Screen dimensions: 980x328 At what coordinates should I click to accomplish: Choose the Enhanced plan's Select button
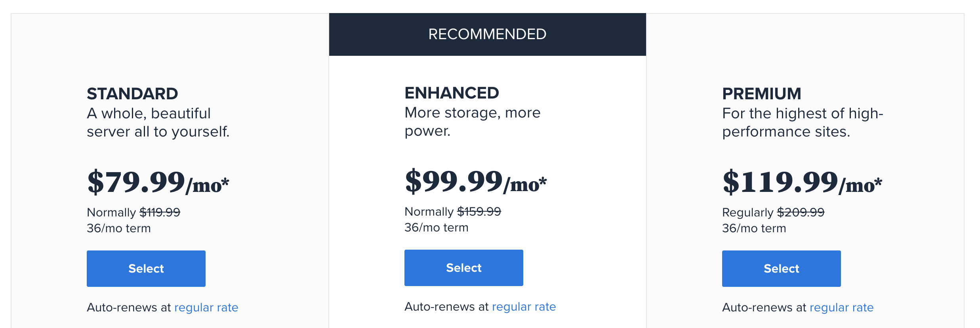tap(463, 267)
